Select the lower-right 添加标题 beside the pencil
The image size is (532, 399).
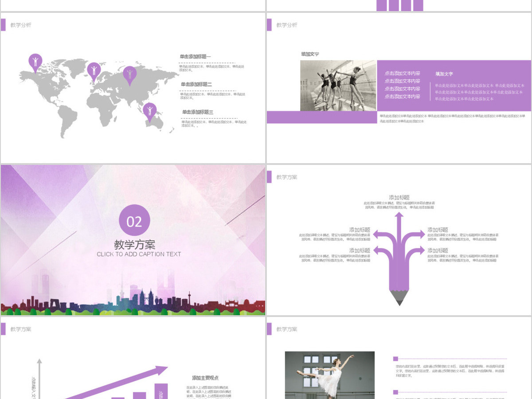(438, 250)
